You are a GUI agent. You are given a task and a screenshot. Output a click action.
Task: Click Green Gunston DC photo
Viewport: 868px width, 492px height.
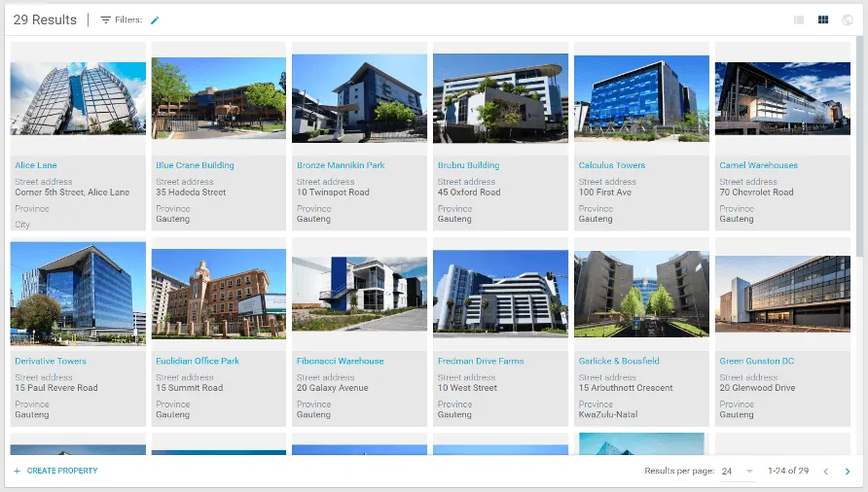782,294
